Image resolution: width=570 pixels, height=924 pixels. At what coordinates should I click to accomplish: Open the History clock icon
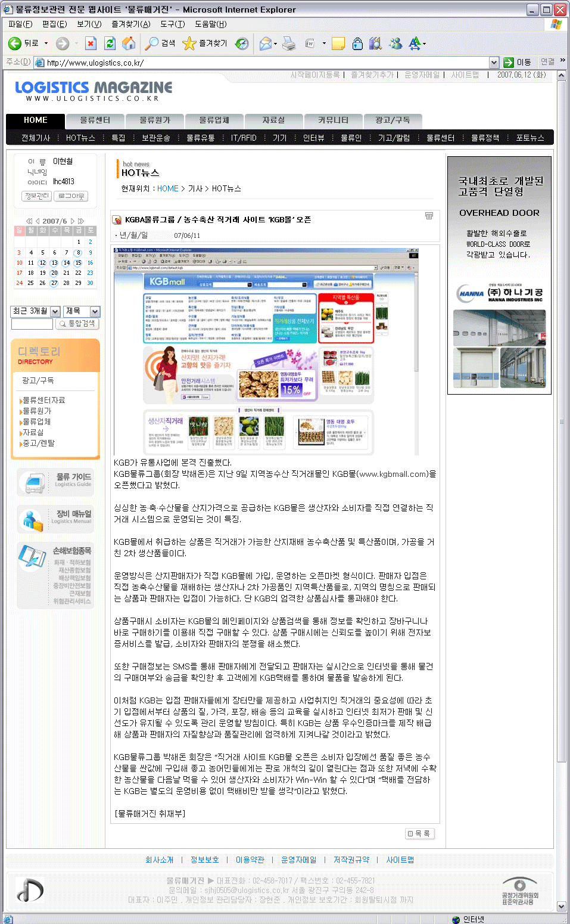(242, 43)
